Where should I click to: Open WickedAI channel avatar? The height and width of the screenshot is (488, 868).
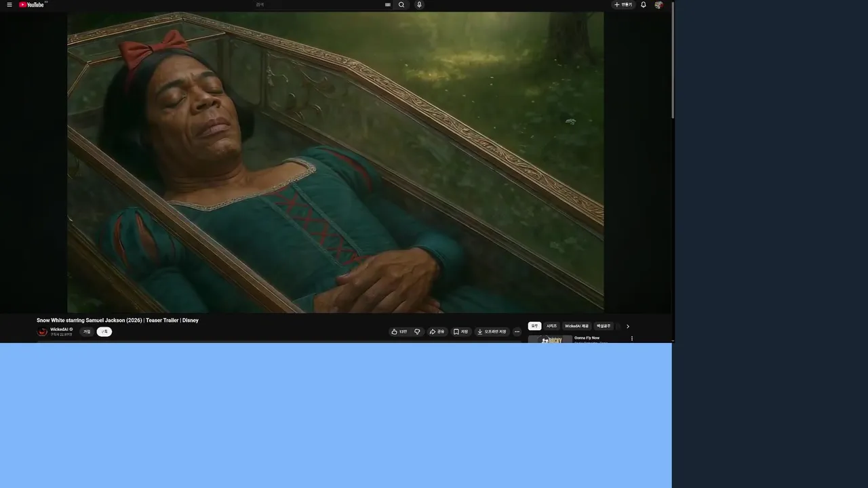pos(42,332)
